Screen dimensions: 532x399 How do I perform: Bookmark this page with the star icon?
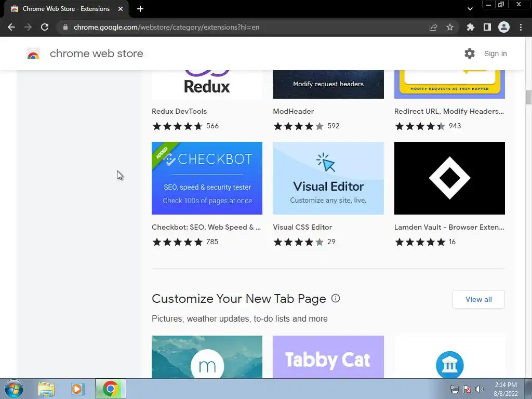coord(450,27)
